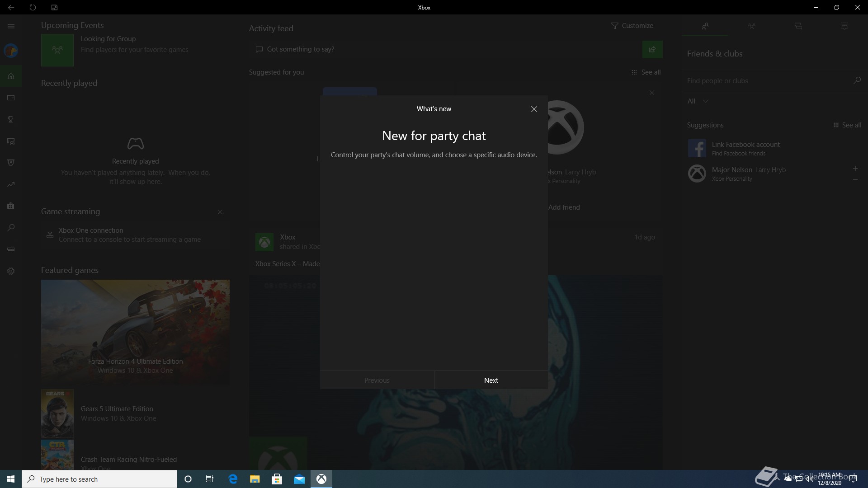This screenshot has width=868, height=488.
Task: Go back using the back arrow
Action: coord(11,7)
